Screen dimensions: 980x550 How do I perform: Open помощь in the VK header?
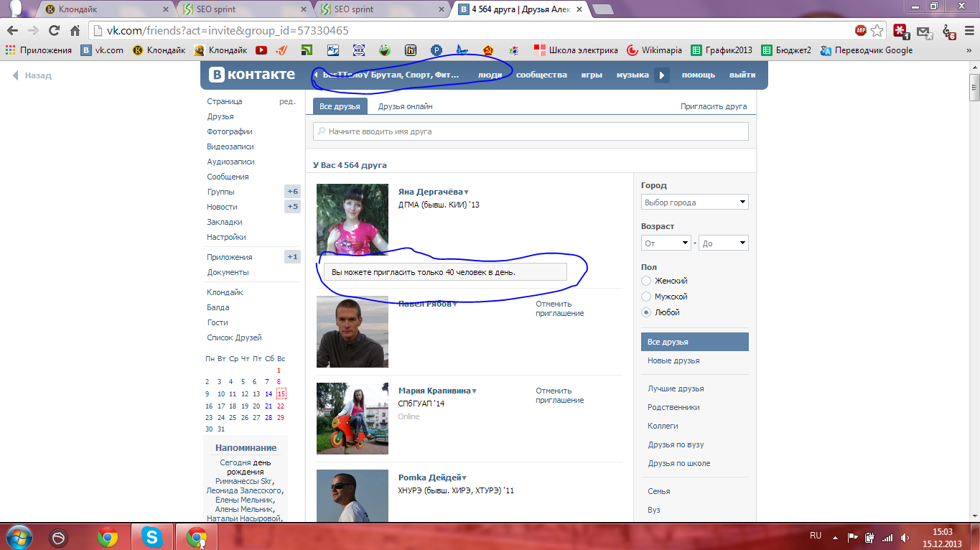699,75
